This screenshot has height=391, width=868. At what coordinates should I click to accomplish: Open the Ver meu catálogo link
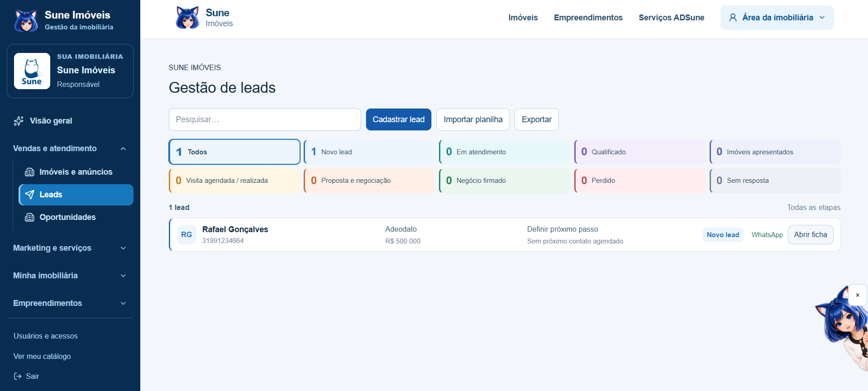[x=42, y=356]
